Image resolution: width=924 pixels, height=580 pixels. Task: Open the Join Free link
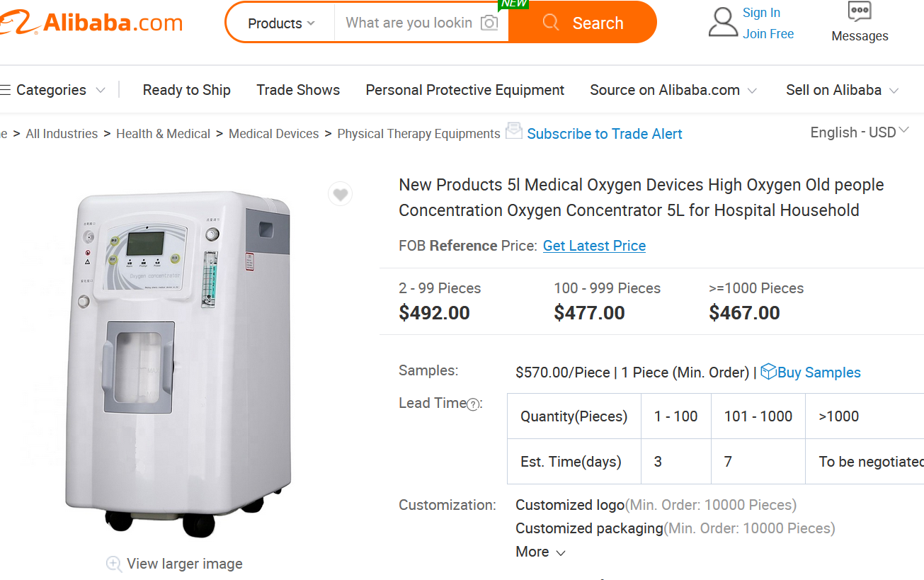coord(768,34)
